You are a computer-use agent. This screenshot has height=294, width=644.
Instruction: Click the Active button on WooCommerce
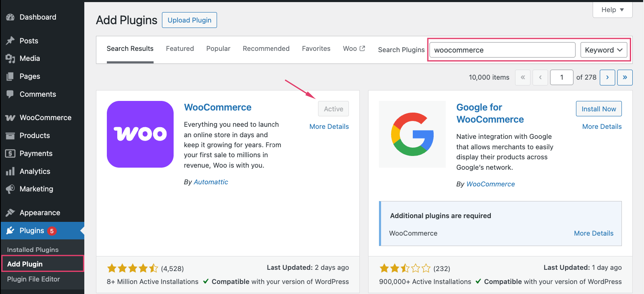tap(333, 109)
